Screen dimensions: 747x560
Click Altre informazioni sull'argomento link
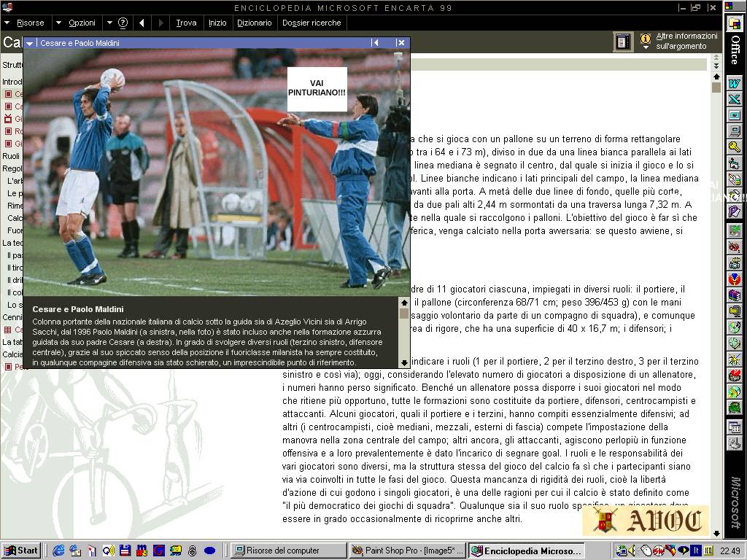[686, 41]
